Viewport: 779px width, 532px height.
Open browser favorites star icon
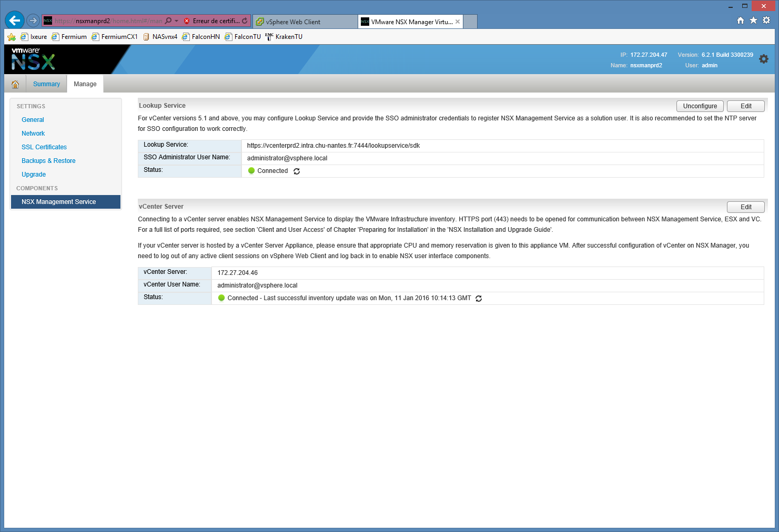tap(753, 21)
